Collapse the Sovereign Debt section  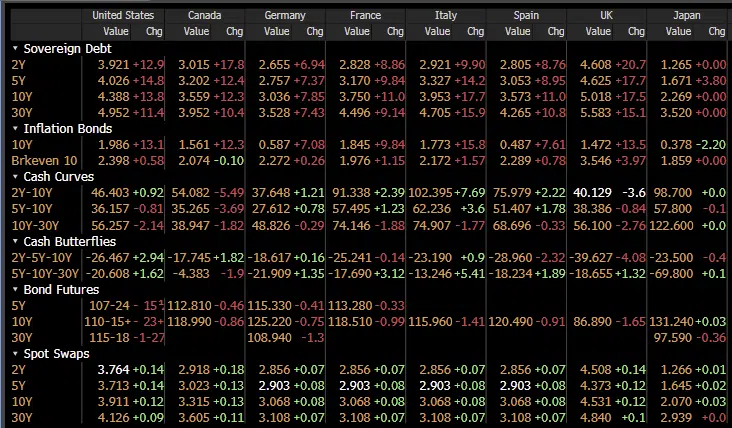[15, 48]
